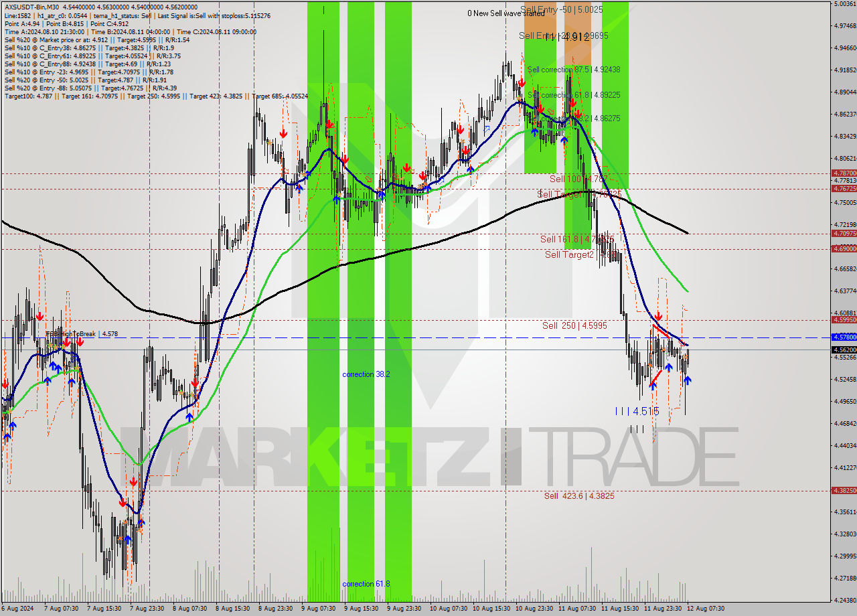
Task: Click the 4.9466 price scale value
Action: pos(846,48)
